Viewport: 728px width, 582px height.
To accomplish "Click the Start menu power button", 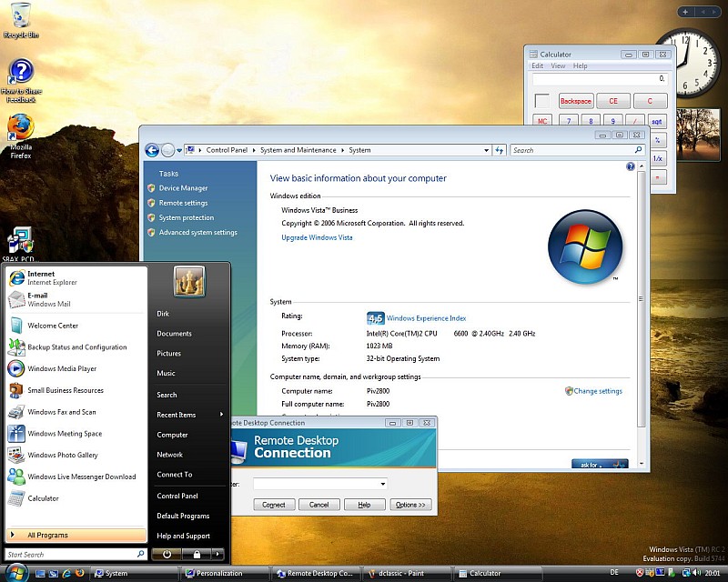I will pyautogui.click(x=167, y=554).
